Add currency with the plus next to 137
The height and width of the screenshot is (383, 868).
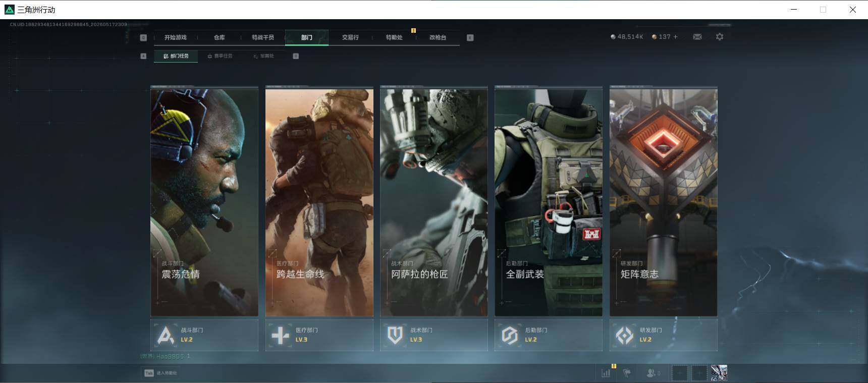click(x=676, y=37)
